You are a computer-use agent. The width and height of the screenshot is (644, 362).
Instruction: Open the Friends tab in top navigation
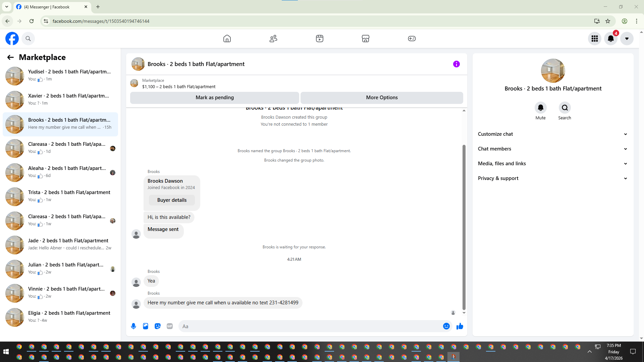(x=273, y=39)
